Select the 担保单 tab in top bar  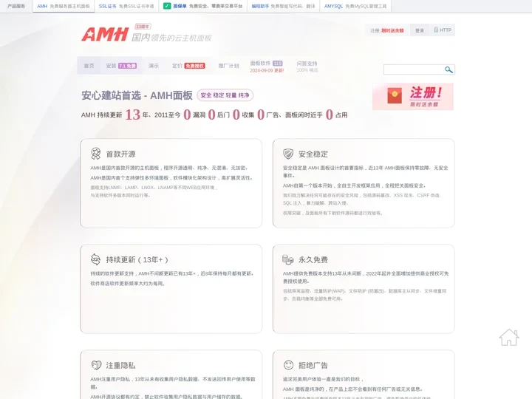click(203, 6)
